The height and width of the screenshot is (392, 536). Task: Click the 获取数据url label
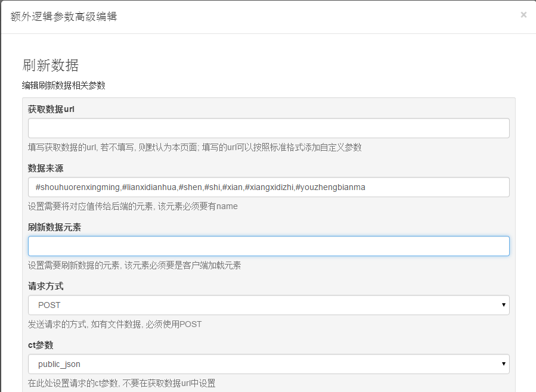tap(51, 109)
